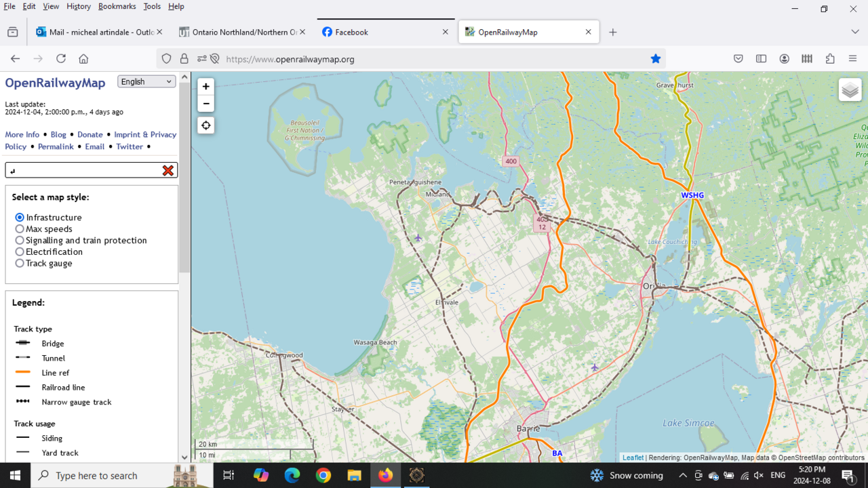Open the Leaflet attribution link

633,457
